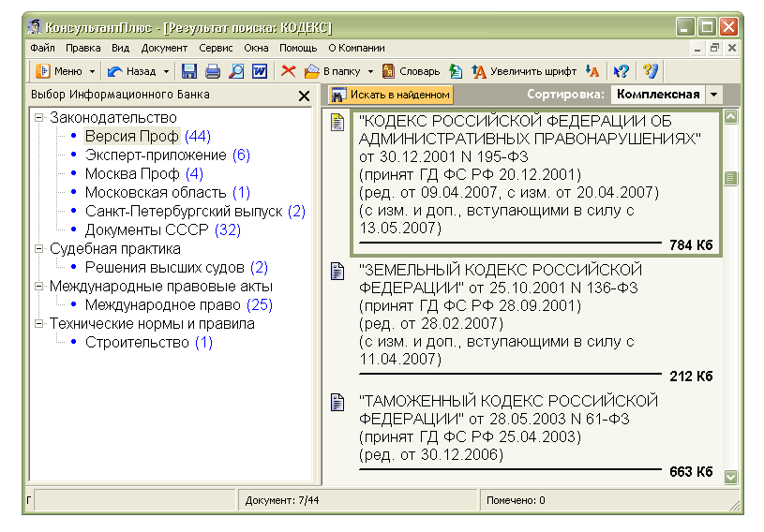Click document icon beside ЗЕМЕЛЬНЫЙ КОДЕКС
This screenshot has height=532, width=764.
pyautogui.click(x=337, y=271)
